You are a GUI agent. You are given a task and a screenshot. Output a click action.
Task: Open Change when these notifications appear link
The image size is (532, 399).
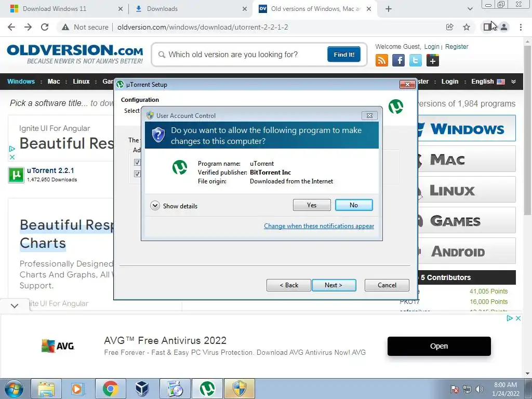tap(319, 226)
